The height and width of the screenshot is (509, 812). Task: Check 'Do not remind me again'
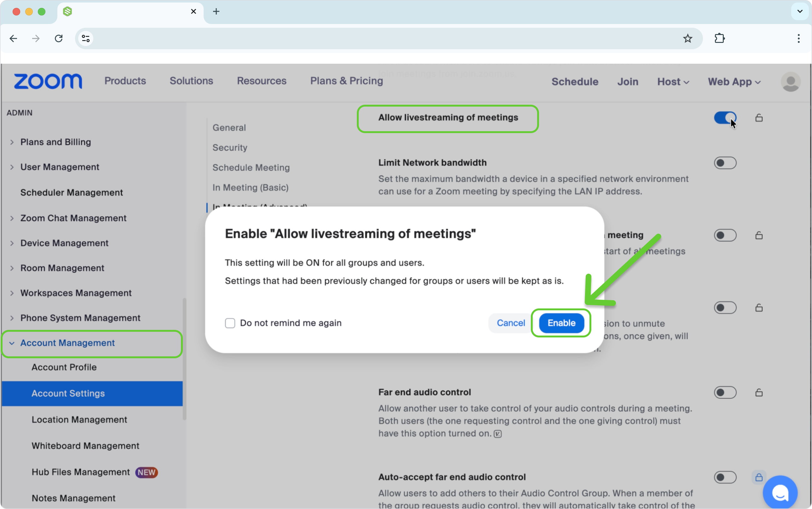tap(230, 323)
